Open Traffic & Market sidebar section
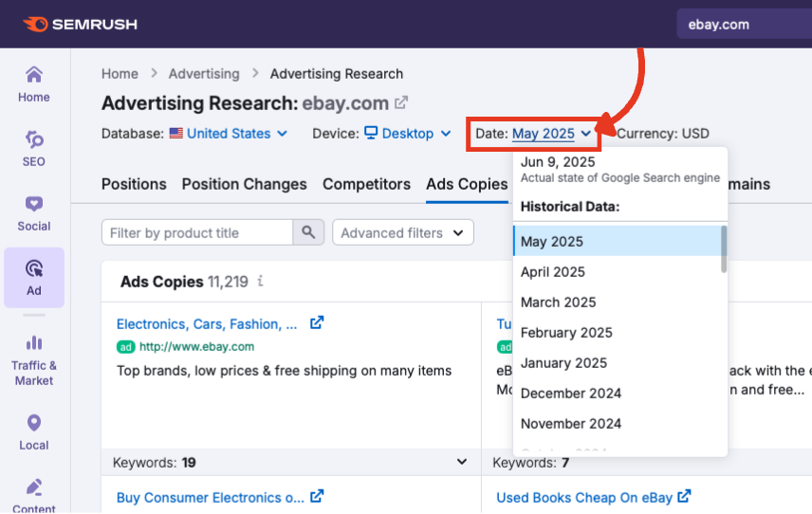This screenshot has width=812, height=514. pos(33,360)
